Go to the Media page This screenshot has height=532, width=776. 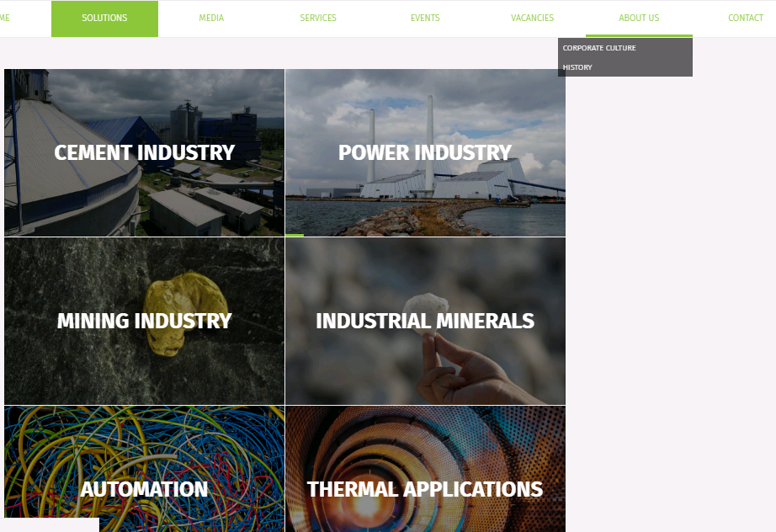coord(211,19)
